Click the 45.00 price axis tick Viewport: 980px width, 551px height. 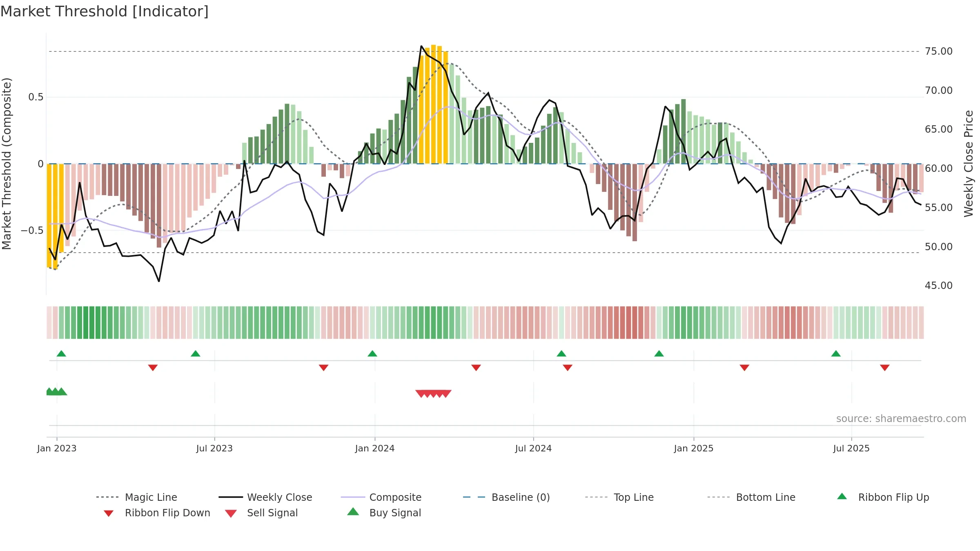coord(939,286)
